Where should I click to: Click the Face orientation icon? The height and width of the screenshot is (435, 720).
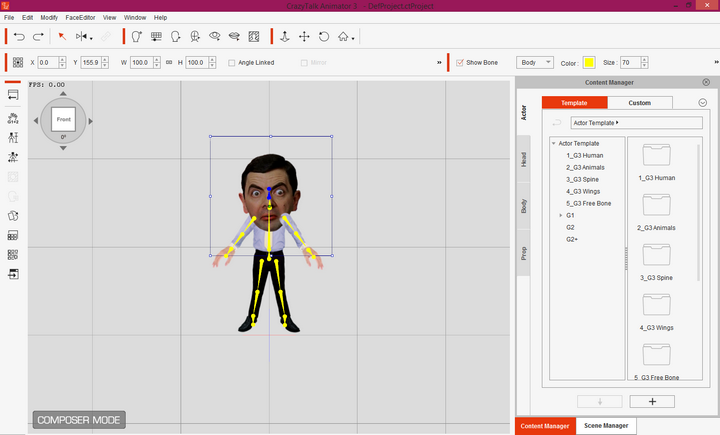click(195, 36)
